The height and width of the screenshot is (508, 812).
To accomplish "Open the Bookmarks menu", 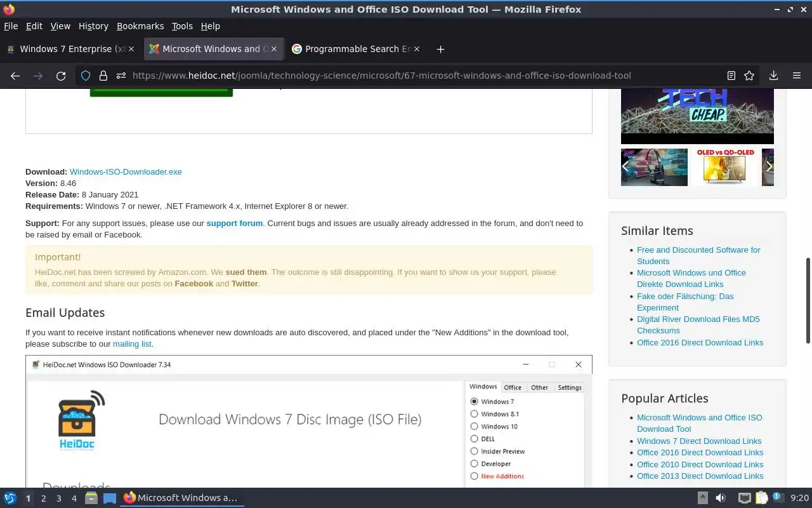I will point(140,26).
